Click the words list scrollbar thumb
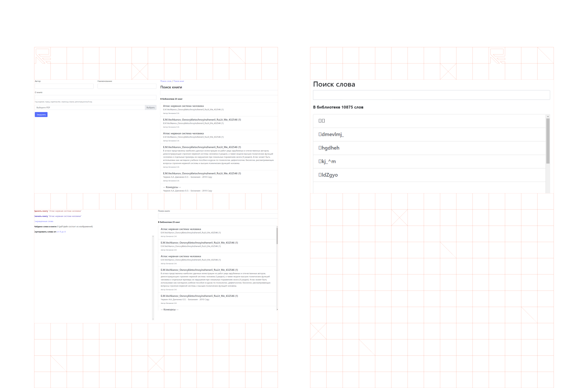This screenshot has width=588, height=388. (x=548, y=141)
